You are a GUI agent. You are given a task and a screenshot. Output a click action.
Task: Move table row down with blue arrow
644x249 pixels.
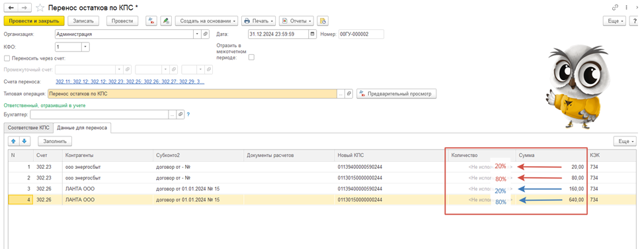pyautogui.click(x=24, y=141)
